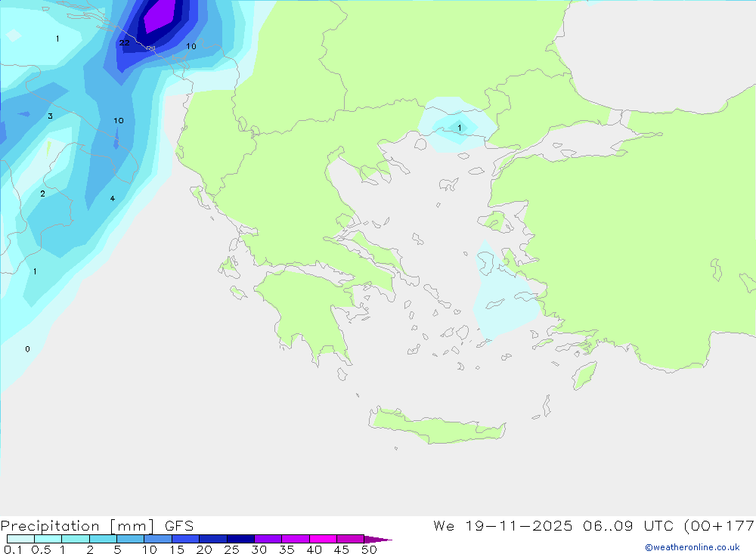Click the "22" precipitation value on the map
The width and height of the screenshot is (756, 554).
[125, 42]
